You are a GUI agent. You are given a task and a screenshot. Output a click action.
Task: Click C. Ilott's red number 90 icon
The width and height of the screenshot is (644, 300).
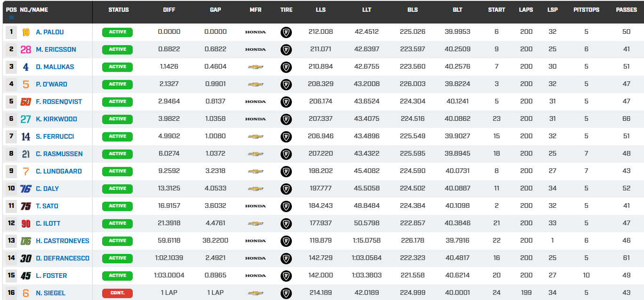[26, 223]
